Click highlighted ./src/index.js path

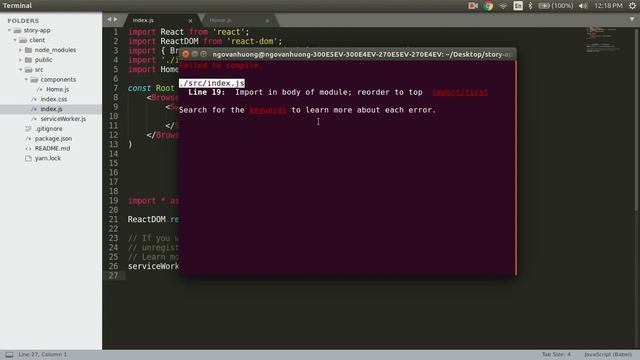212,83
